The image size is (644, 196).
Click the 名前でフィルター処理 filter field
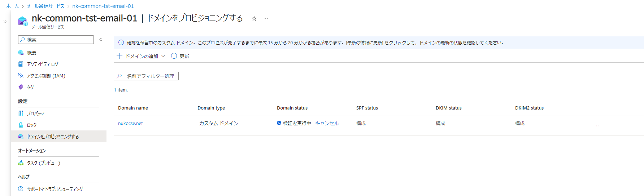[146, 76]
